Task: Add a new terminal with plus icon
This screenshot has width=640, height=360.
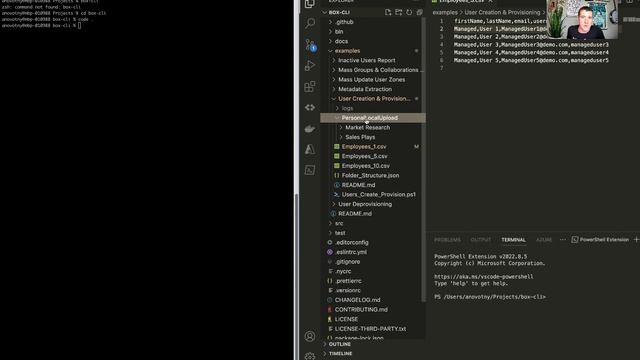Action: pyautogui.click(x=636, y=240)
